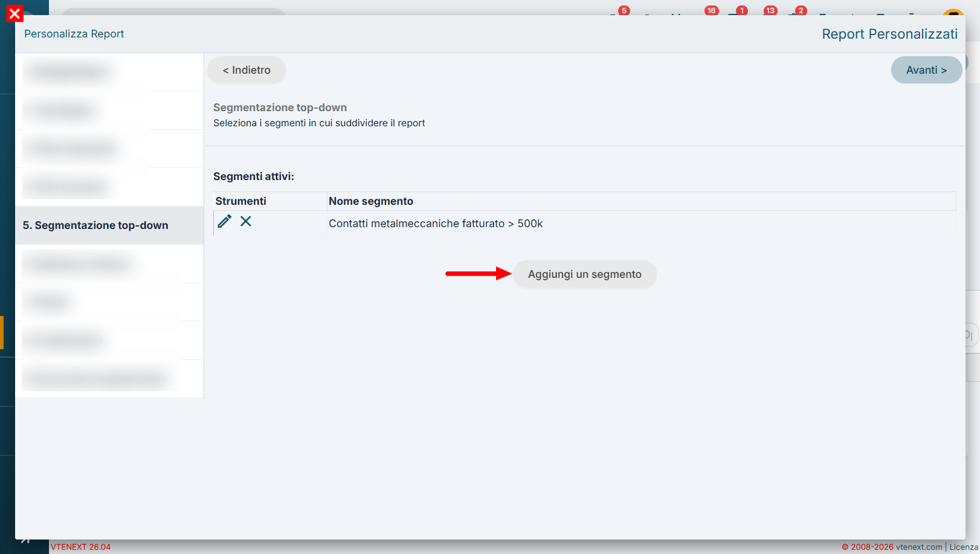
Task: Open the vtenext.com footer link
Action: pos(919,547)
